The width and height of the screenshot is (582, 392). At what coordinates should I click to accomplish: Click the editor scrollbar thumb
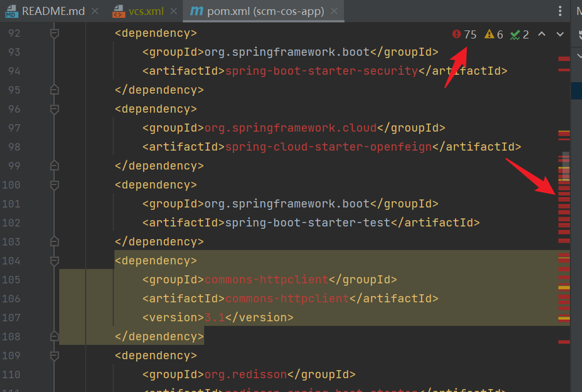[565, 166]
